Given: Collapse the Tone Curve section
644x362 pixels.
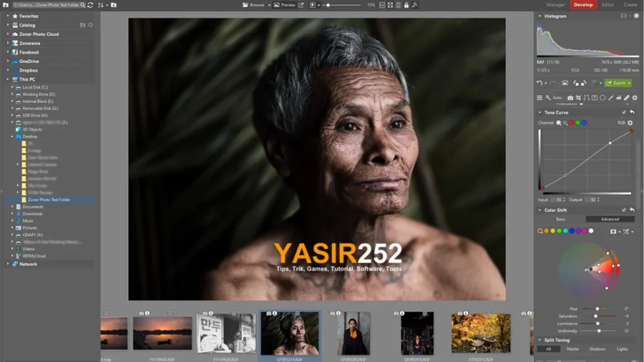Looking at the screenshot, I should click(x=540, y=112).
